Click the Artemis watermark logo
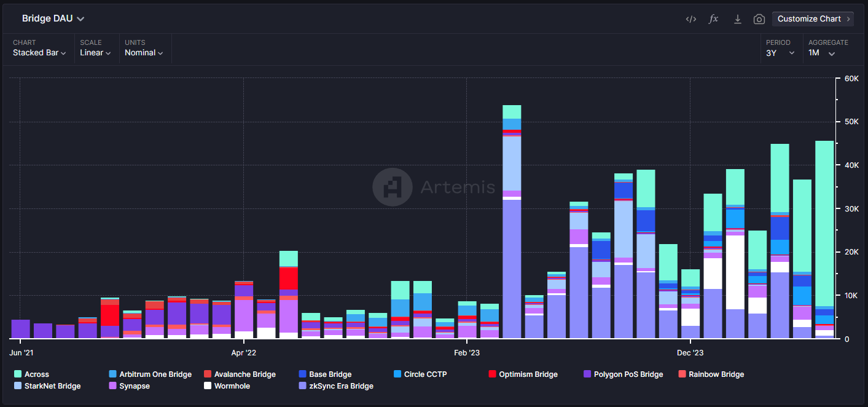Viewport: 868px width, 407px height. (391, 187)
